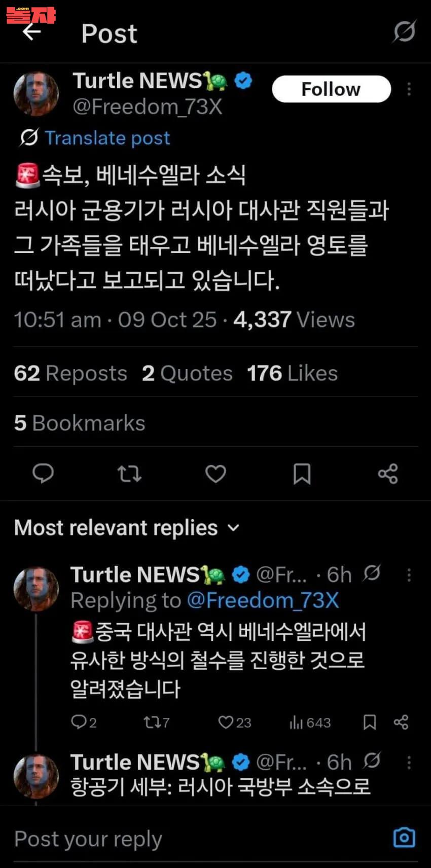Image resolution: width=431 pixels, height=868 pixels.
Task: Open the main post's three-dot menu
Action: (x=409, y=89)
